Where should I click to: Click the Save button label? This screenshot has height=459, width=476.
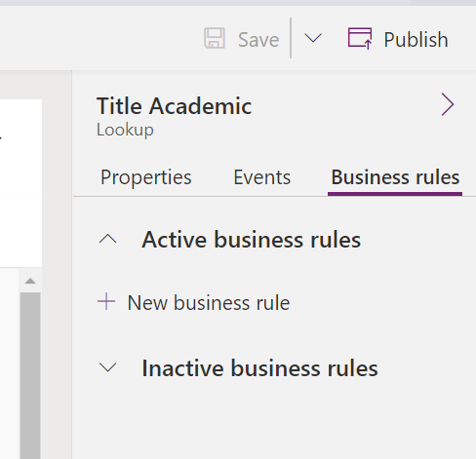258,40
